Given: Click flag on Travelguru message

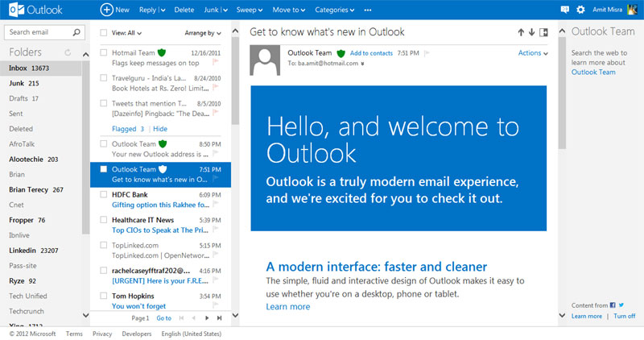Looking at the screenshot, I should pos(215,88).
